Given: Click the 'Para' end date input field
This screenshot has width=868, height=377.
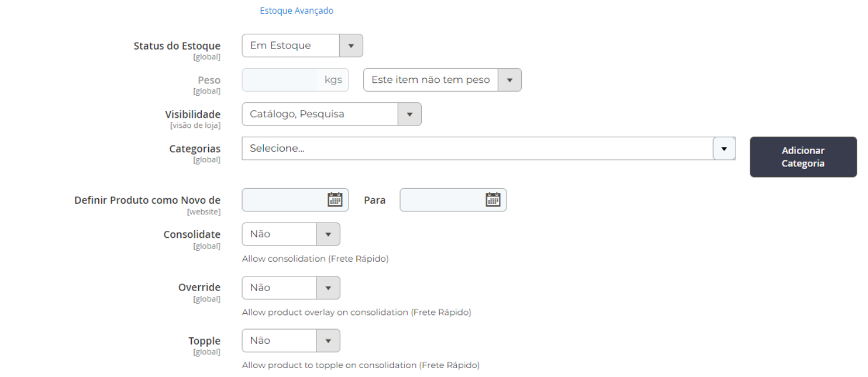Looking at the screenshot, I should tap(441, 200).
